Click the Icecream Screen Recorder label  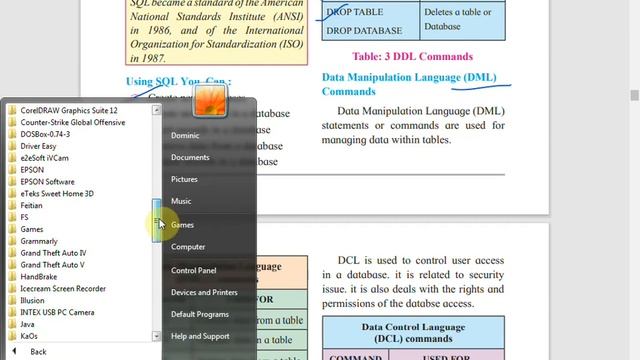click(x=63, y=288)
